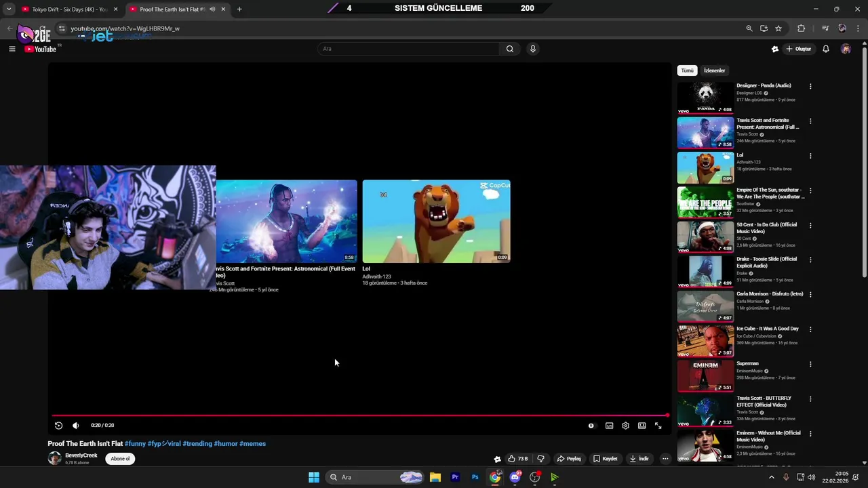Screen dimensions: 868x488
Task: Open Eminem - Without Me title
Action: 768,436
